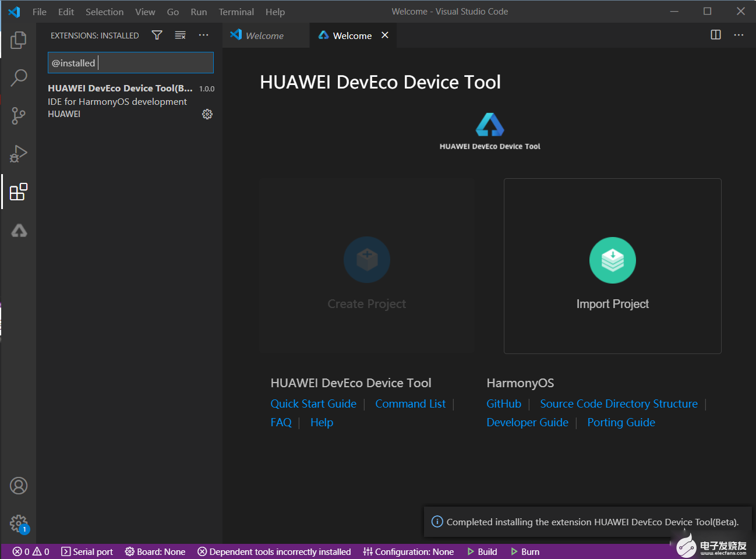Click the Import Project card
The image size is (756, 559).
[x=613, y=266]
